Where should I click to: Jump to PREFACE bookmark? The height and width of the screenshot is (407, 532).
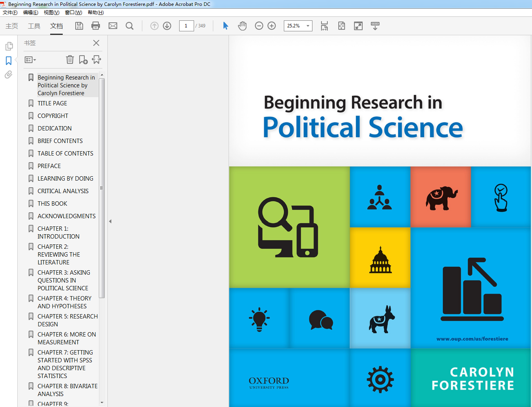pos(49,166)
